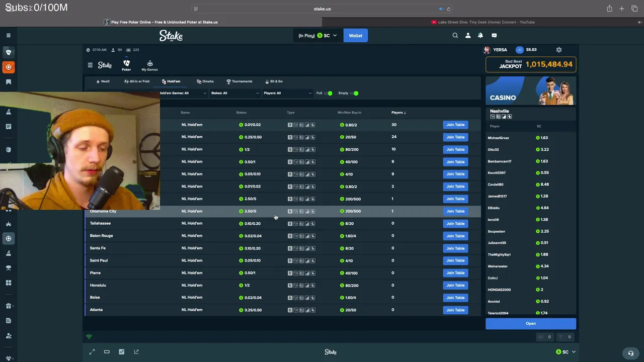The height and width of the screenshot is (362, 644).
Task: Click the pop-out arrow icon at bottom
Action: [136, 352]
